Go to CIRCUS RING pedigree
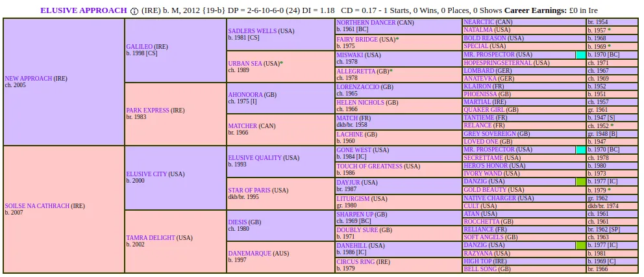Viewport: 644px width, 277px height. pyautogui.click(x=356, y=262)
